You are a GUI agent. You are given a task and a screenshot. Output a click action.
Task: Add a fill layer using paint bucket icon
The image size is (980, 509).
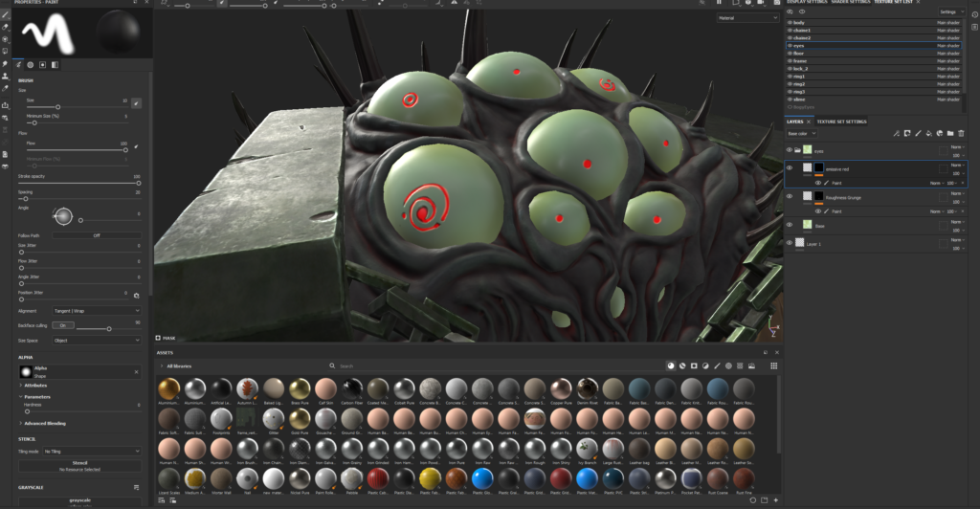[x=928, y=133]
